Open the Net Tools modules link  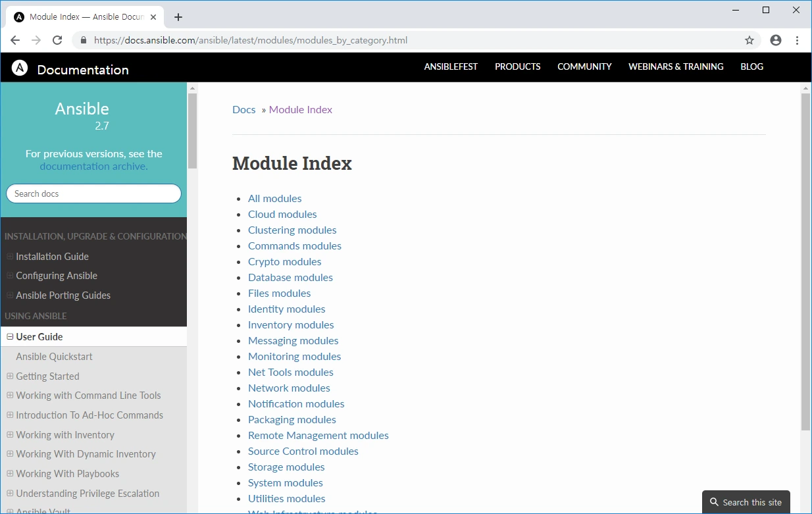(x=291, y=372)
